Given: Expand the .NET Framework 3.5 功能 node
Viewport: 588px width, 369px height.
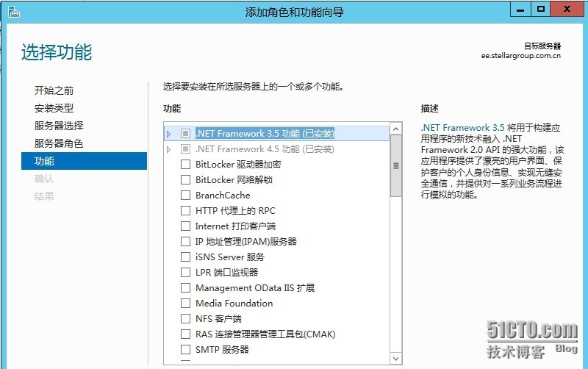Looking at the screenshot, I should coord(169,134).
